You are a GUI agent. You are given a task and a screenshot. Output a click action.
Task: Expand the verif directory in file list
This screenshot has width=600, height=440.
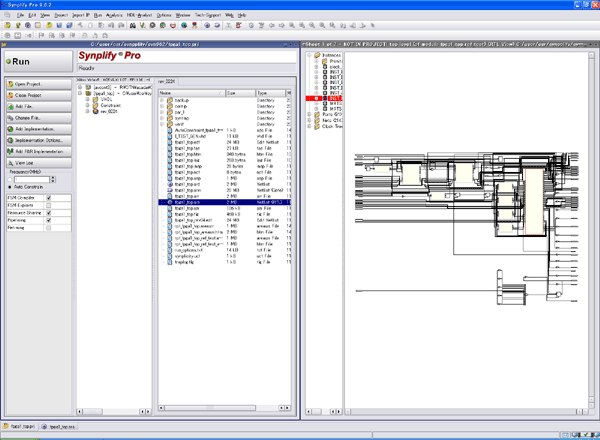point(162,124)
